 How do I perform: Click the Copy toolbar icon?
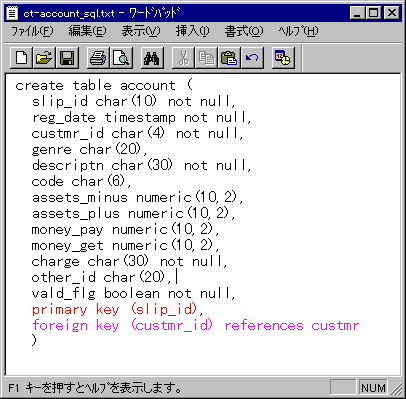click(206, 58)
